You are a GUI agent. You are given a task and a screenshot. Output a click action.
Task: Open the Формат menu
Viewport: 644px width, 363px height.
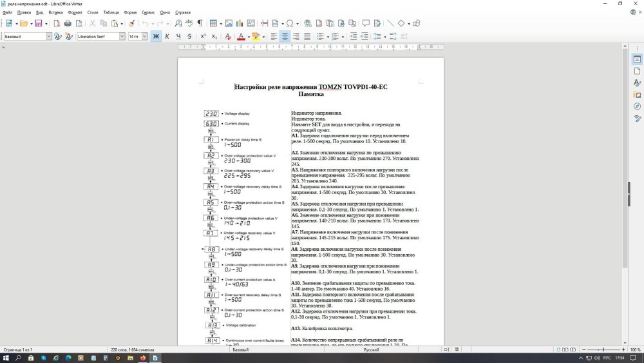[75, 12]
